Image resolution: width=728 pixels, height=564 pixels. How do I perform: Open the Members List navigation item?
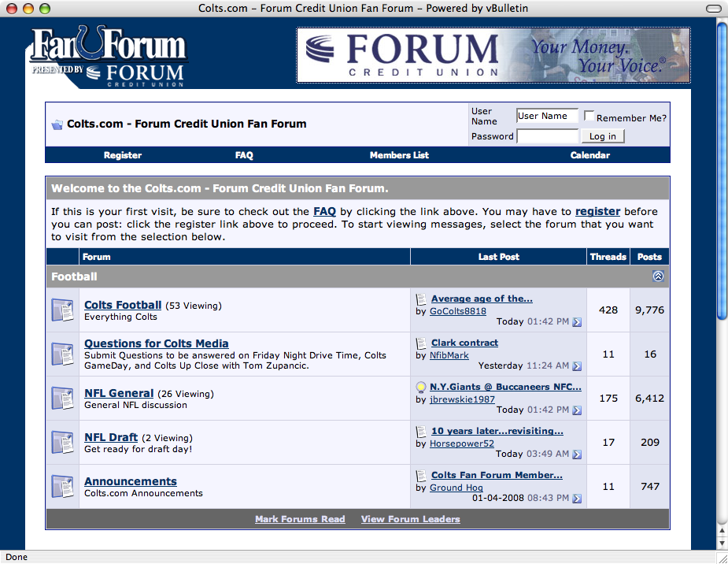pyautogui.click(x=399, y=155)
